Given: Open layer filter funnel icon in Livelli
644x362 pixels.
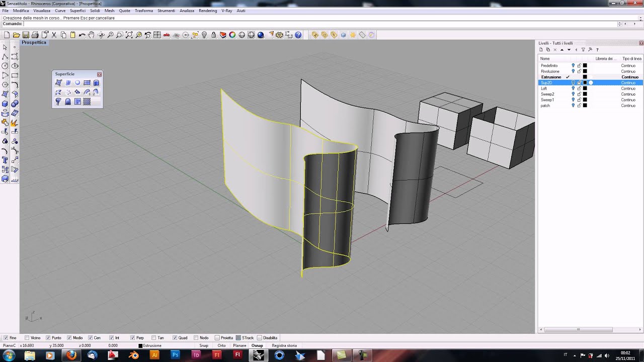Looking at the screenshot, I should pyautogui.click(x=583, y=50).
